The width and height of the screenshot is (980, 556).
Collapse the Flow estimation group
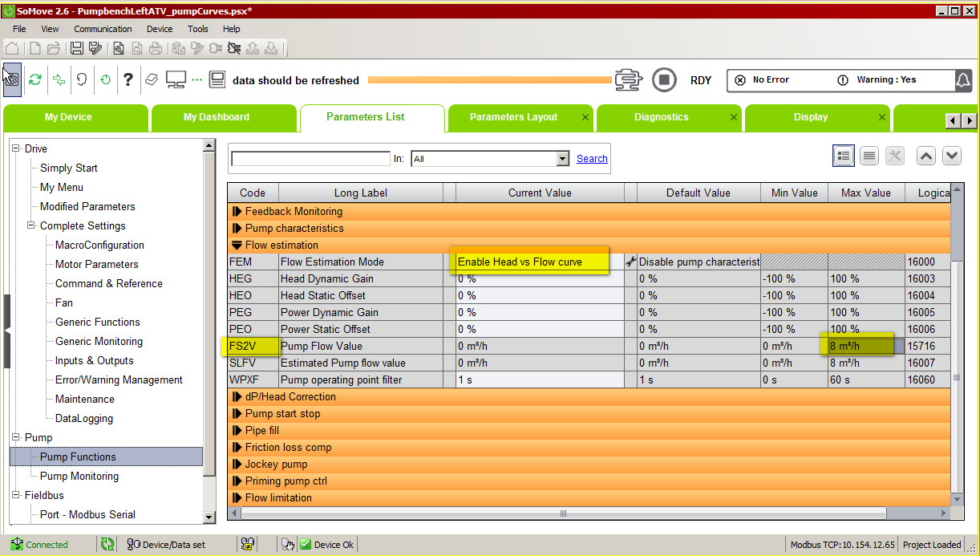[x=237, y=245]
